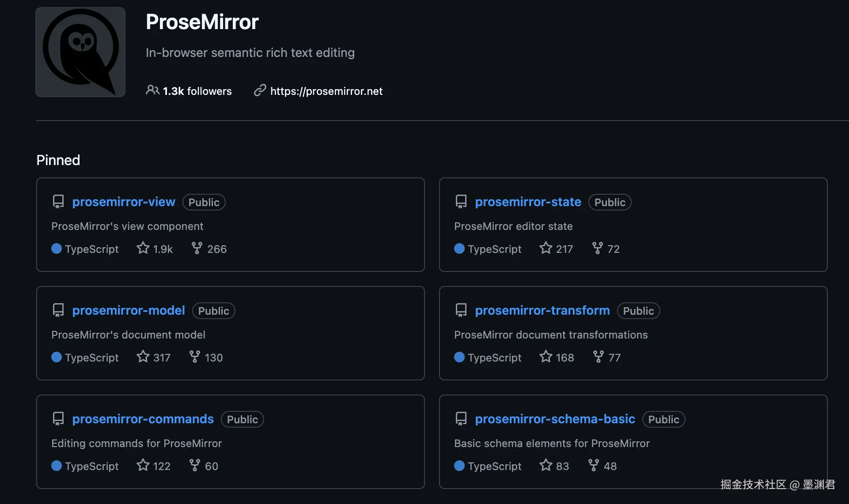This screenshot has width=849, height=504.
Task: Click the fork icon showing 72 forks
Action: coord(597,248)
